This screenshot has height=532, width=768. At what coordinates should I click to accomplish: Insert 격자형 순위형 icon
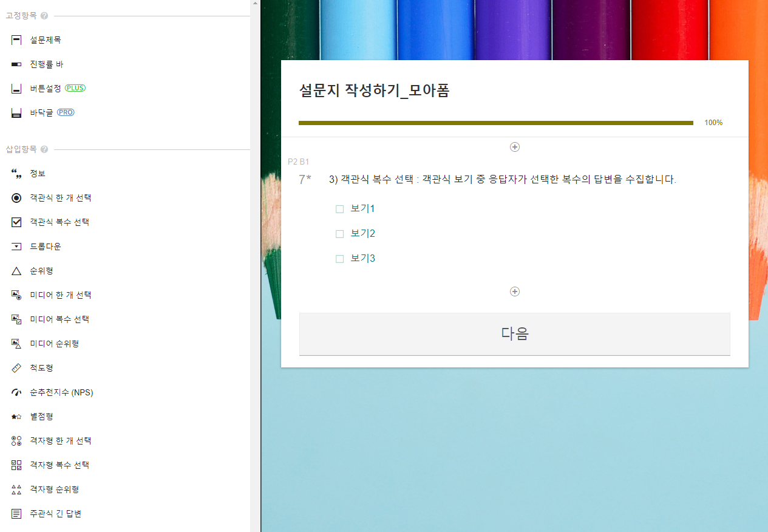[16, 489]
